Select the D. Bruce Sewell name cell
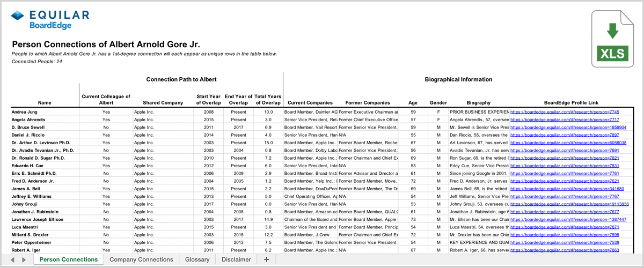644x268 pixels. (x=45, y=128)
